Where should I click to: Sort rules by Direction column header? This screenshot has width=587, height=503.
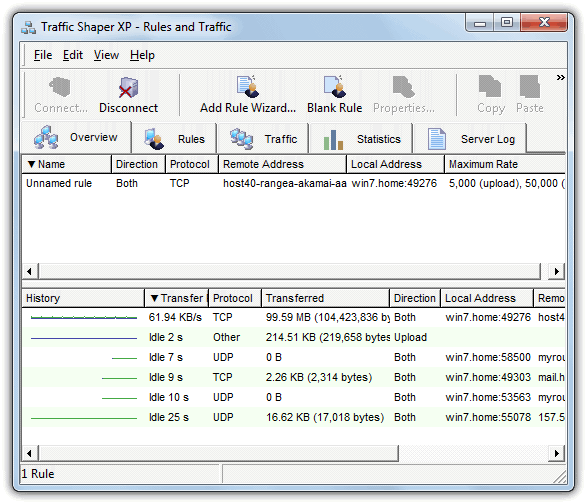click(x=139, y=164)
